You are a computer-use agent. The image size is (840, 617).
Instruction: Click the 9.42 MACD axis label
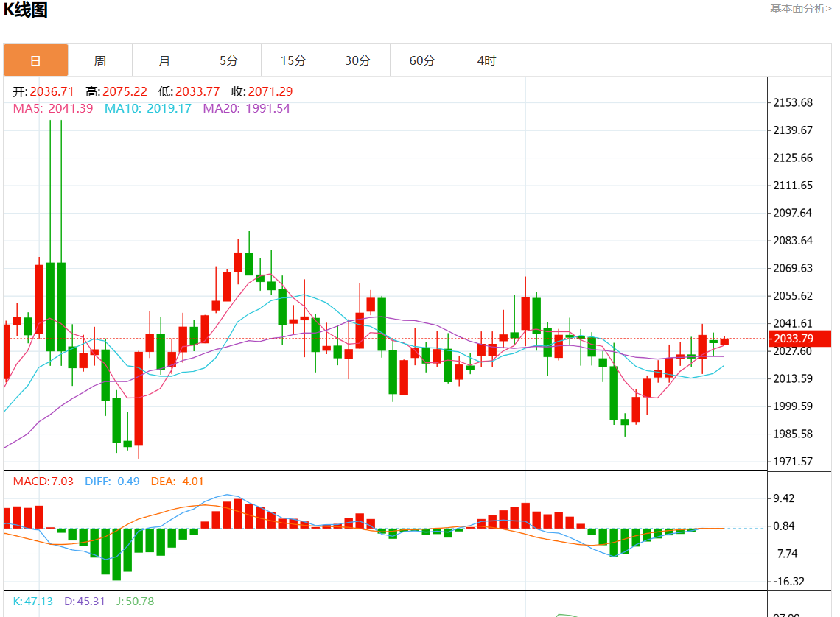point(784,498)
